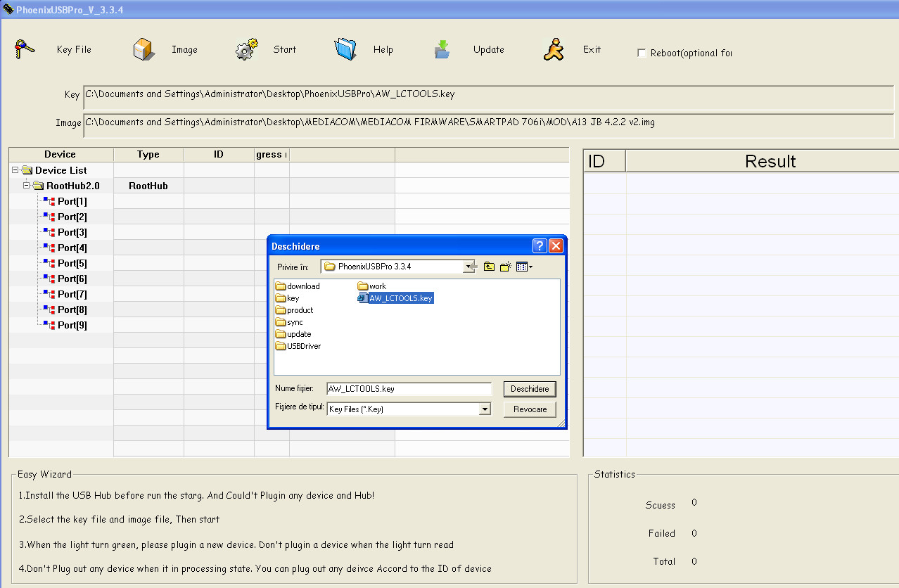The width and height of the screenshot is (899, 588).
Task: Click the Key File label
Action: click(x=74, y=50)
